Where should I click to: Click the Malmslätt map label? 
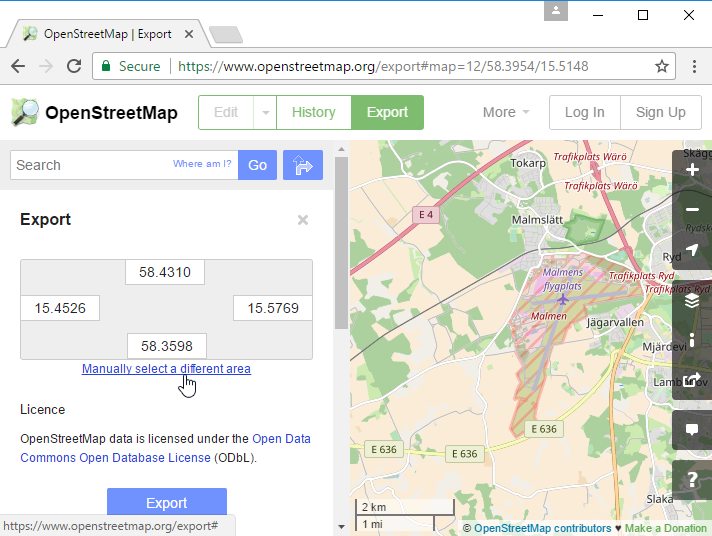(537, 220)
